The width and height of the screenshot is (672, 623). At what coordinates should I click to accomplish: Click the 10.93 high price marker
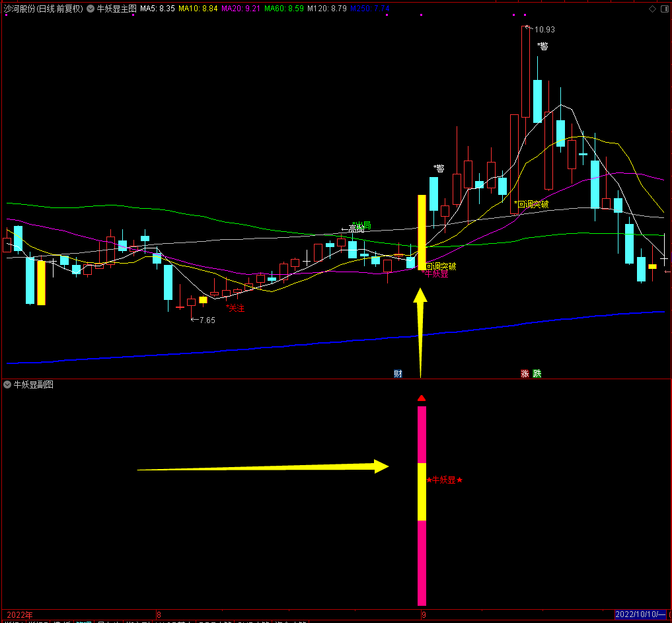(544, 30)
